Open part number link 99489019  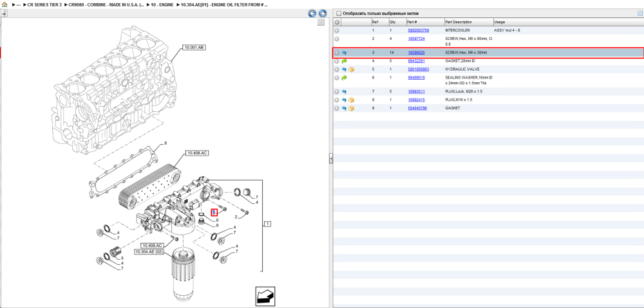pos(416,78)
